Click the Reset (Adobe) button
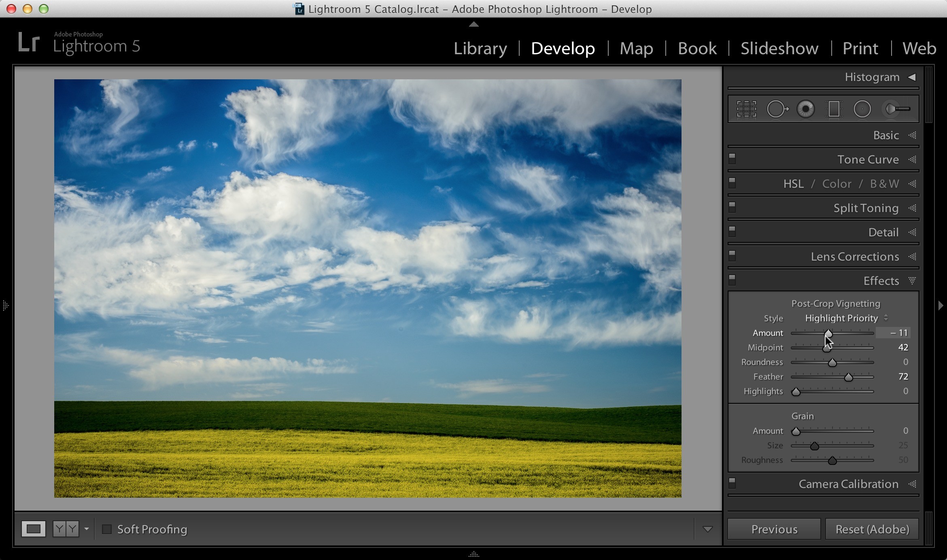Viewport: 947px width, 560px height. 872,529
